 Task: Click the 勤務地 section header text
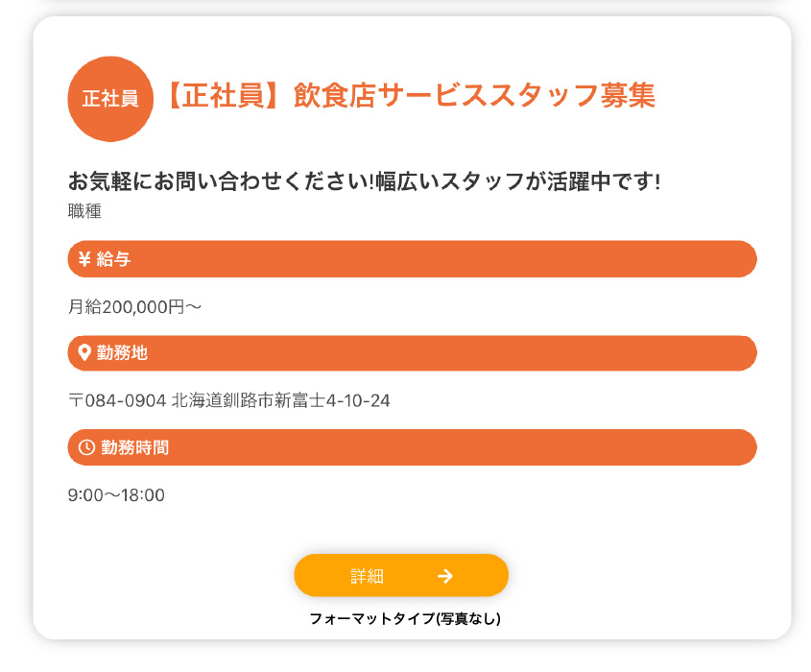[x=122, y=352]
